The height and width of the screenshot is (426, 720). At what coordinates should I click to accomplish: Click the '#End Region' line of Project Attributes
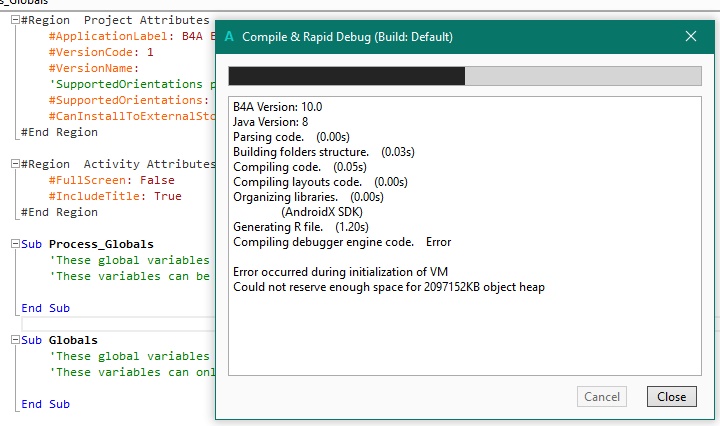pos(60,132)
